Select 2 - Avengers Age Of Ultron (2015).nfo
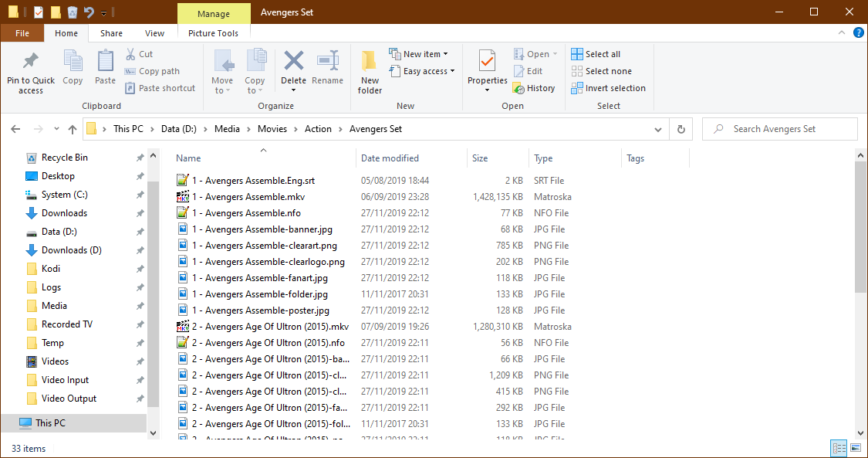 point(268,343)
